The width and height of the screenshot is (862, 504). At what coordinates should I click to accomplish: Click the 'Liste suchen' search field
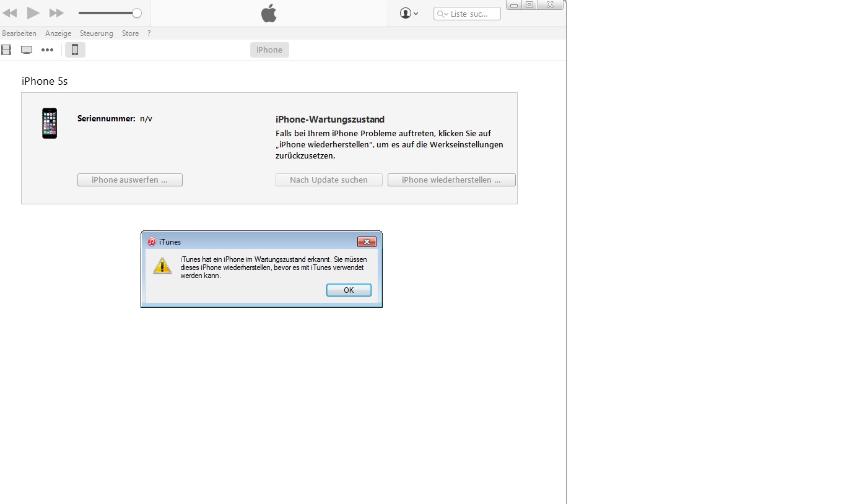pos(467,14)
